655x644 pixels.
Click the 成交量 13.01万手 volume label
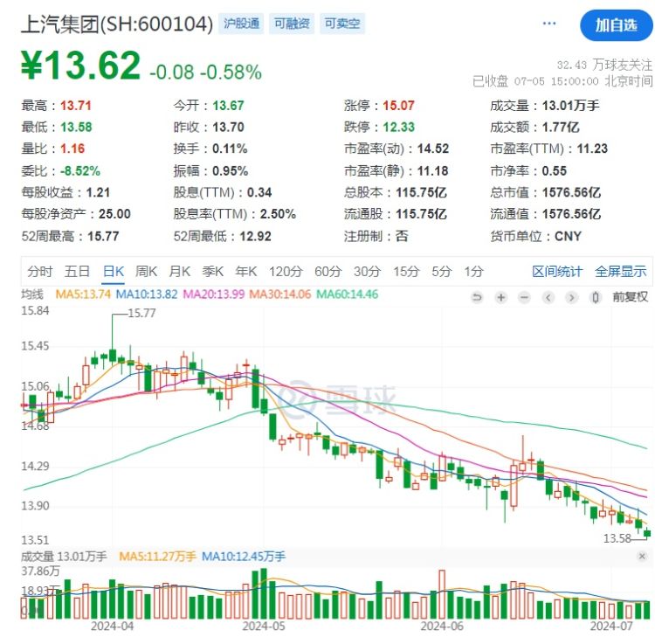64,557
